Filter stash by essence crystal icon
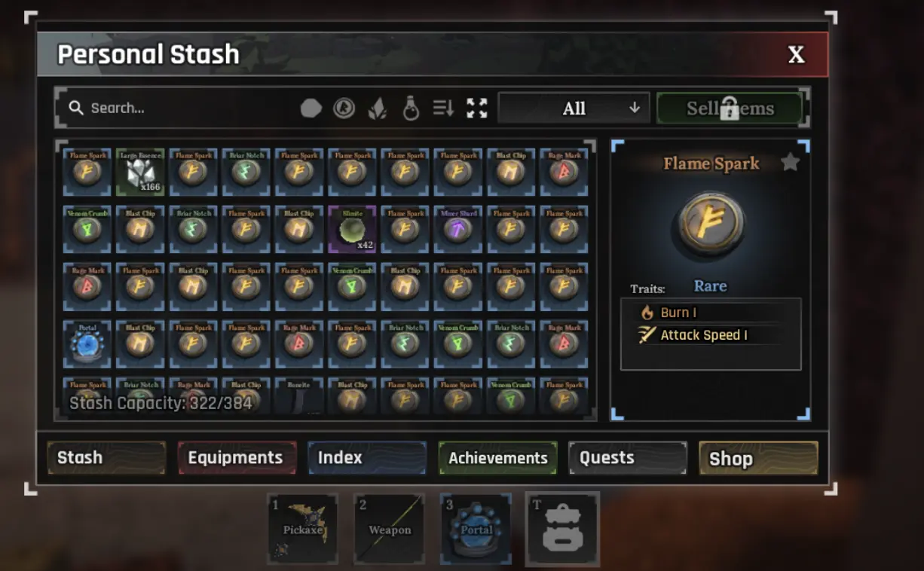This screenshot has width=924, height=571. click(378, 108)
